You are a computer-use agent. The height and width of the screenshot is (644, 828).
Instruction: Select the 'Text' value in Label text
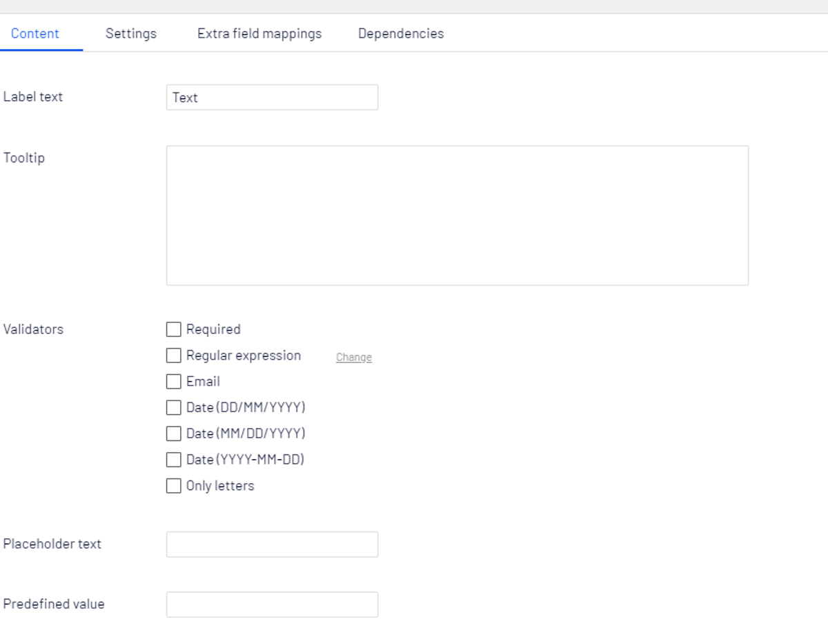coord(184,97)
